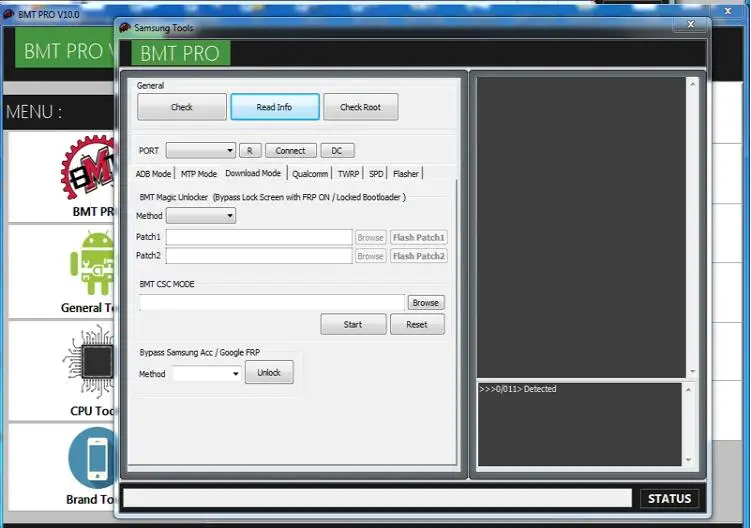Click the STATUS label at bottom

pyautogui.click(x=669, y=499)
